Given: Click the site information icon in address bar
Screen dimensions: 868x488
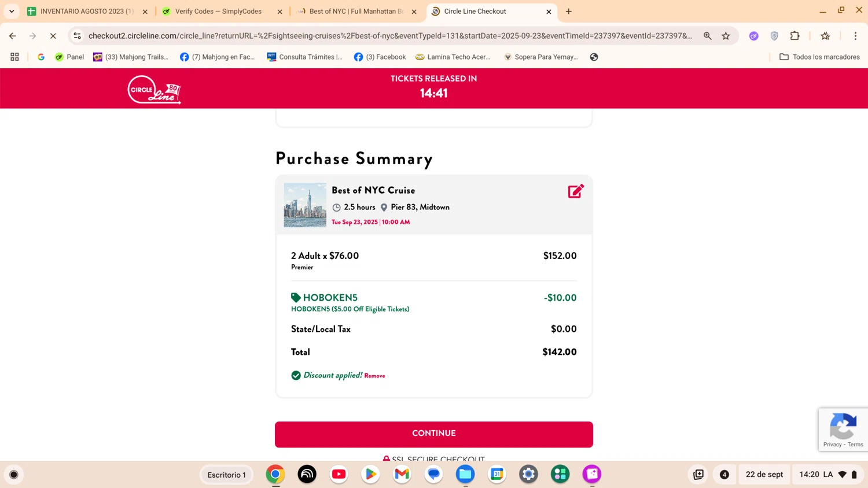Looking at the screenshot, I should coord(77,36).
